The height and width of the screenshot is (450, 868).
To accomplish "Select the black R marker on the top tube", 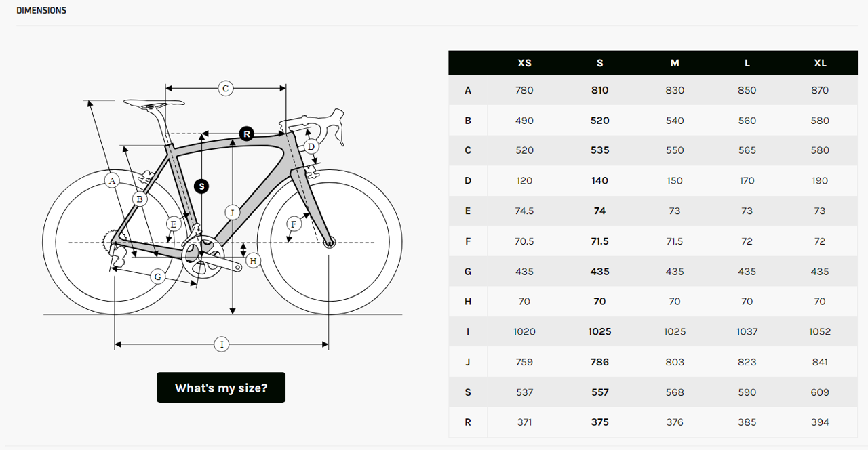I will [x=247, y=134].
